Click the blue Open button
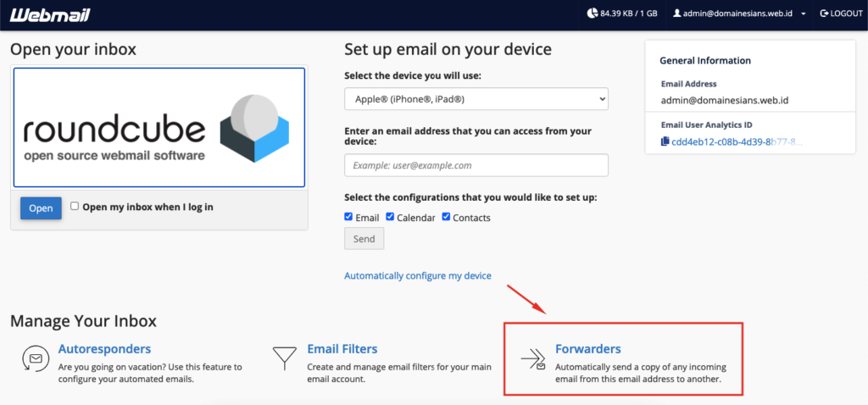 pos(41,208)
